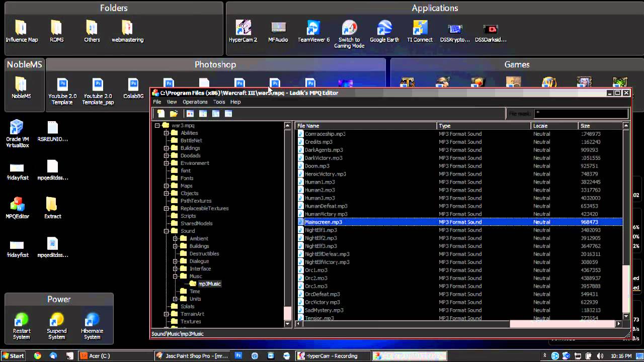The width and height of the screenshot is (644, 362).
Task: Create a new MPQ archive from toolbar
Action: (x=160, y=114)
